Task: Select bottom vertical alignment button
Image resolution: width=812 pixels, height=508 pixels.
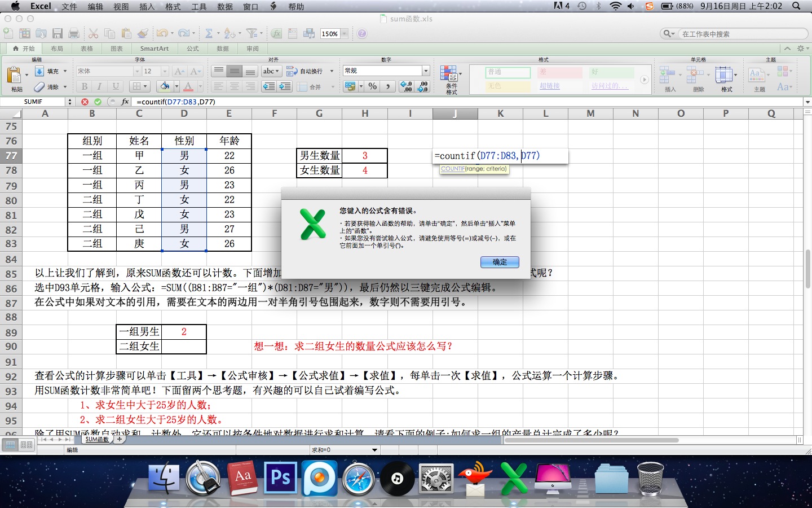Action: click(x=250, y=71)
